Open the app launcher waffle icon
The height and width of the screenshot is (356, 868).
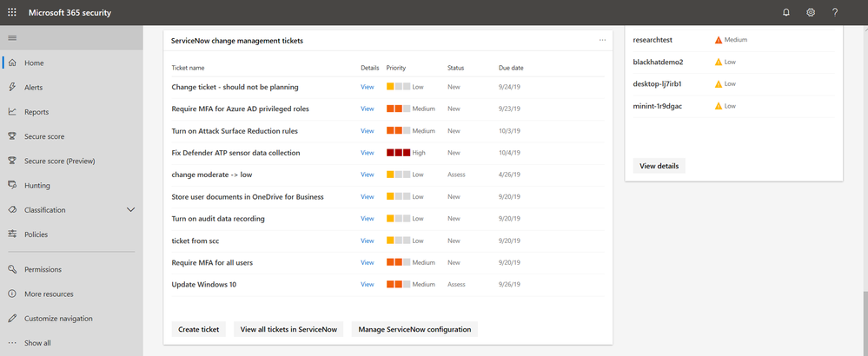coord(12,13)
